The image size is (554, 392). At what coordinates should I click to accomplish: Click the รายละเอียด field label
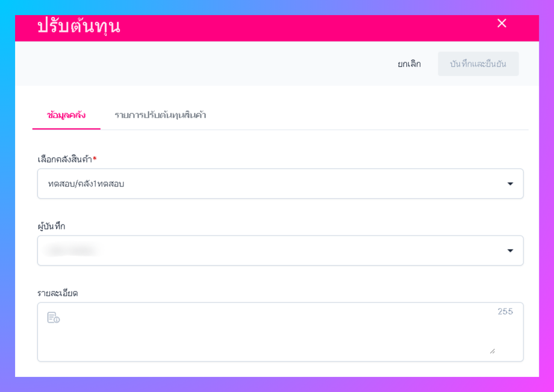click(x=58, y=293)
